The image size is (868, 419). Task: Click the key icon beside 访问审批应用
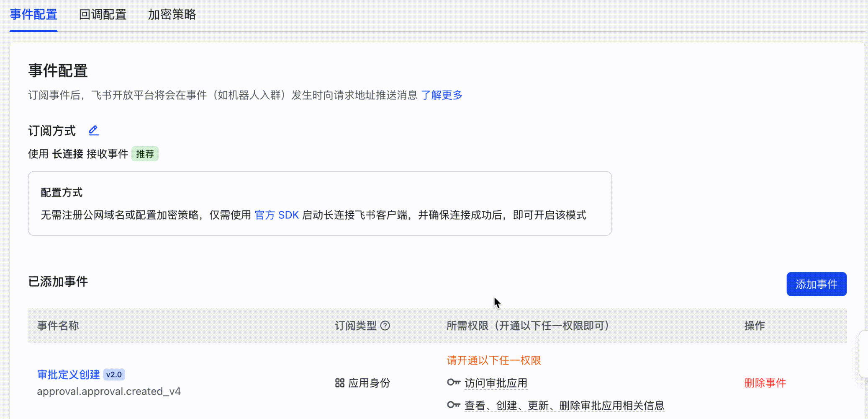pyautogui.click(x=453, y=382)
